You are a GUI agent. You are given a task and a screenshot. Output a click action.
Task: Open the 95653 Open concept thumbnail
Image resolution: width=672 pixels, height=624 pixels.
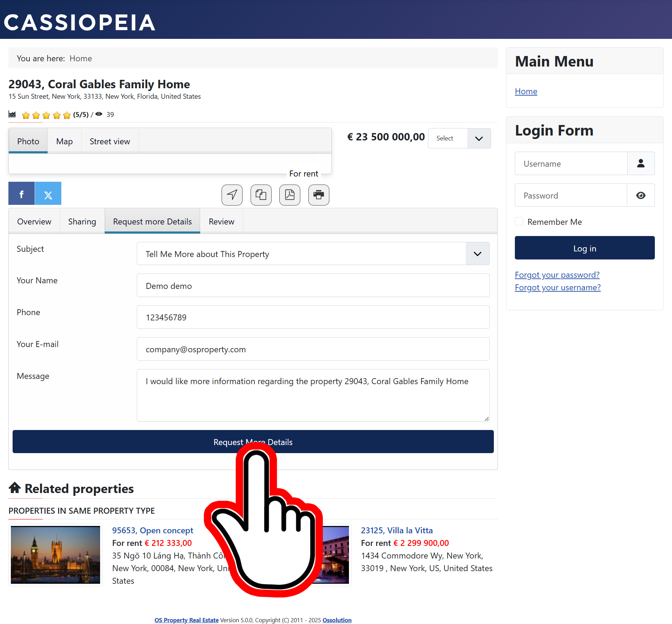point(55,555)
